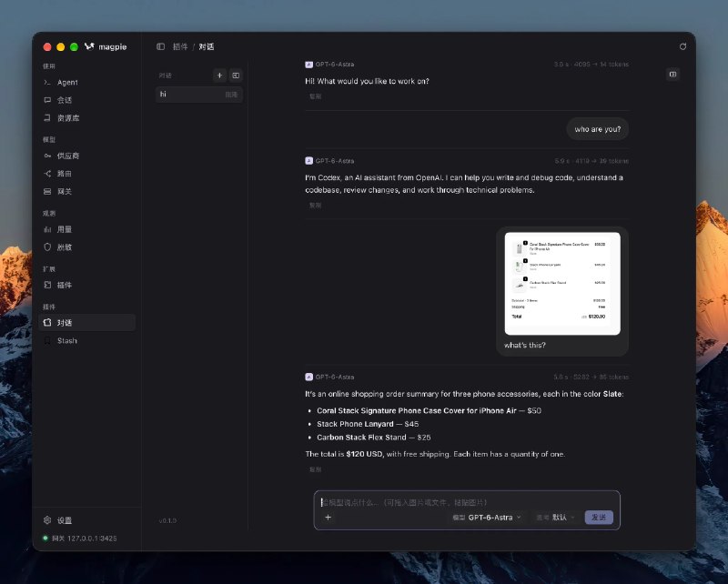Open the 模型 GPT-6-Astra model dropdown
Screen dimensions: 728x584
point(487,518)
